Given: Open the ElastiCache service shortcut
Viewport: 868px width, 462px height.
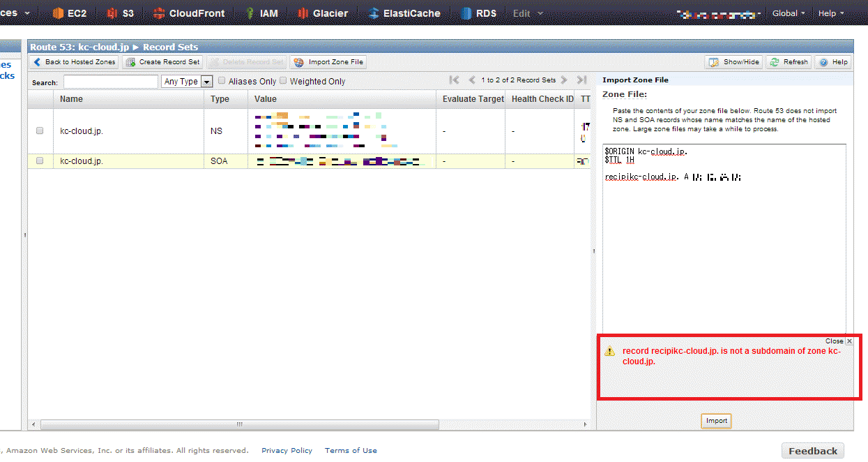Looking at the screenshot, I should [x=405, y=13].
